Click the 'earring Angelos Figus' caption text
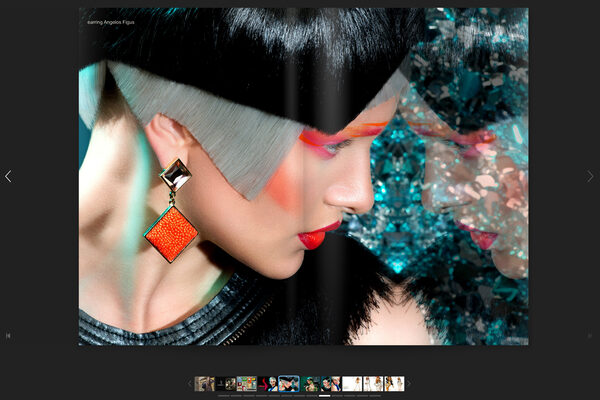600x400 pixels. pyautogui.click(x=111, y=22)
